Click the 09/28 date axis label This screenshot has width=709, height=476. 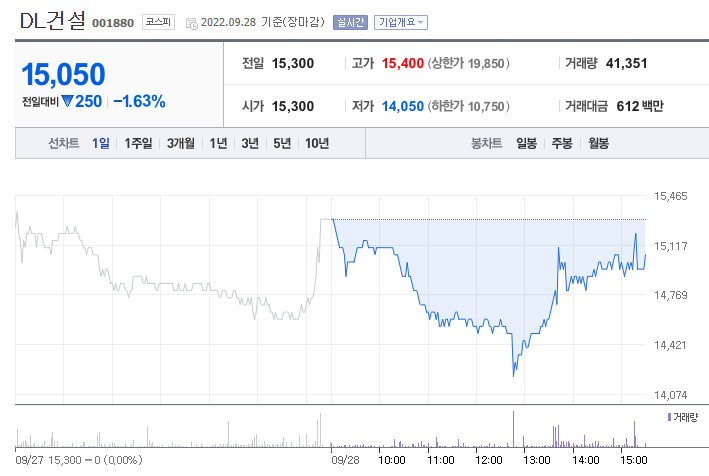coord(345,460)
